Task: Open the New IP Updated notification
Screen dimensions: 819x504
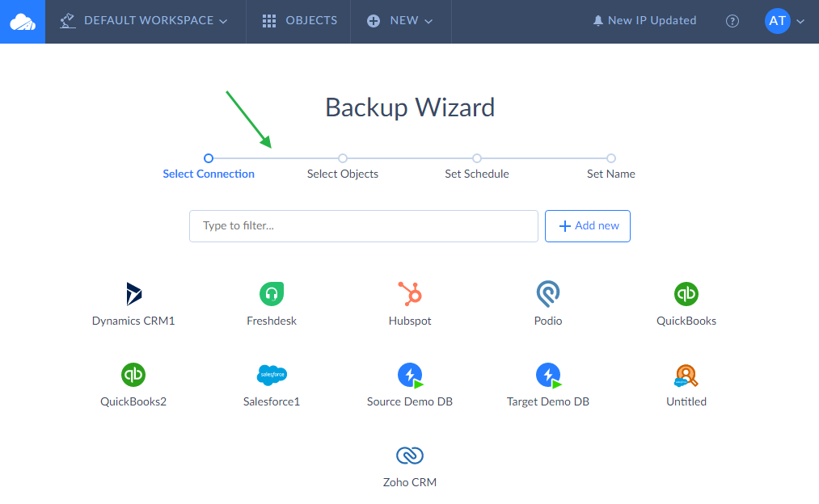Action: [x=644, y=20]
